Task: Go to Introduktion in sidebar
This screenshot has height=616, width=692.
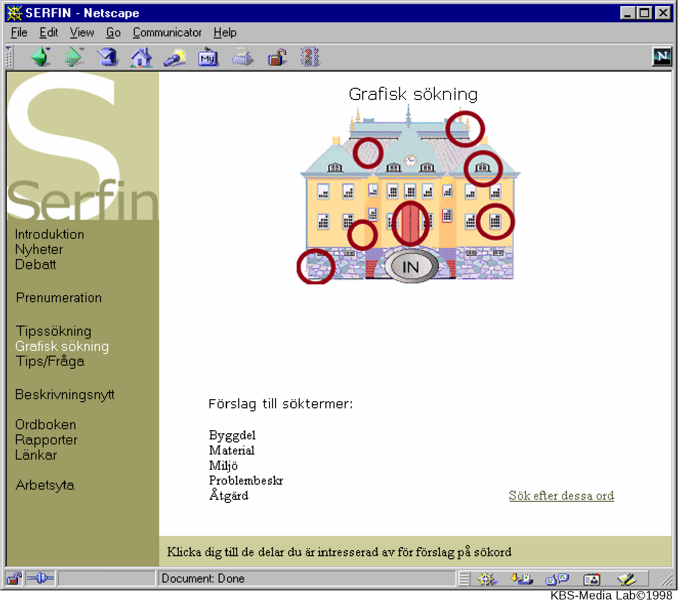Action: click(x=50, y=235)
